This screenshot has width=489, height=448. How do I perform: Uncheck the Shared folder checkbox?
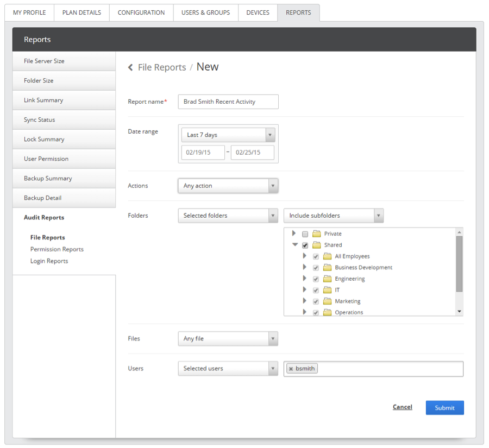pos(305,245)
